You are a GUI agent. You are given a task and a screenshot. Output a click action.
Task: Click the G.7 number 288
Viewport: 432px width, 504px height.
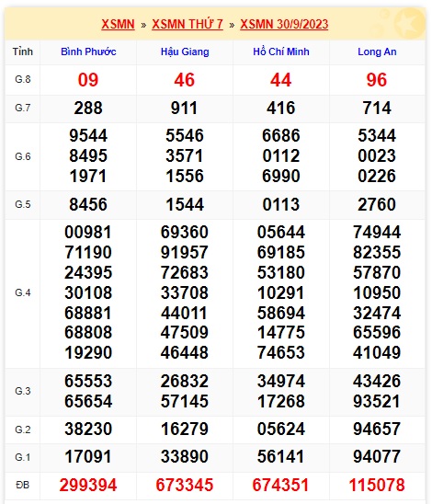click(88, 108)
